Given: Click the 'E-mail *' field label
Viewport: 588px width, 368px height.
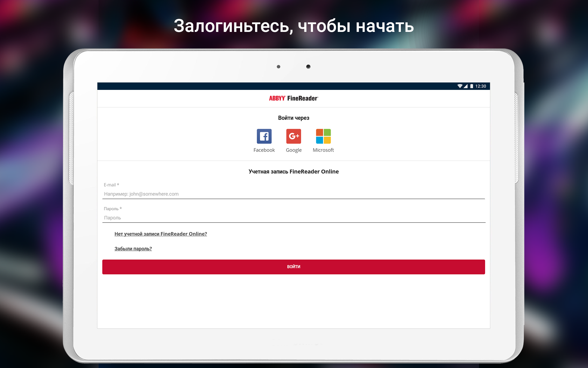Looking at the screenshot, I should pyautogui.click(x=111, y=185).
